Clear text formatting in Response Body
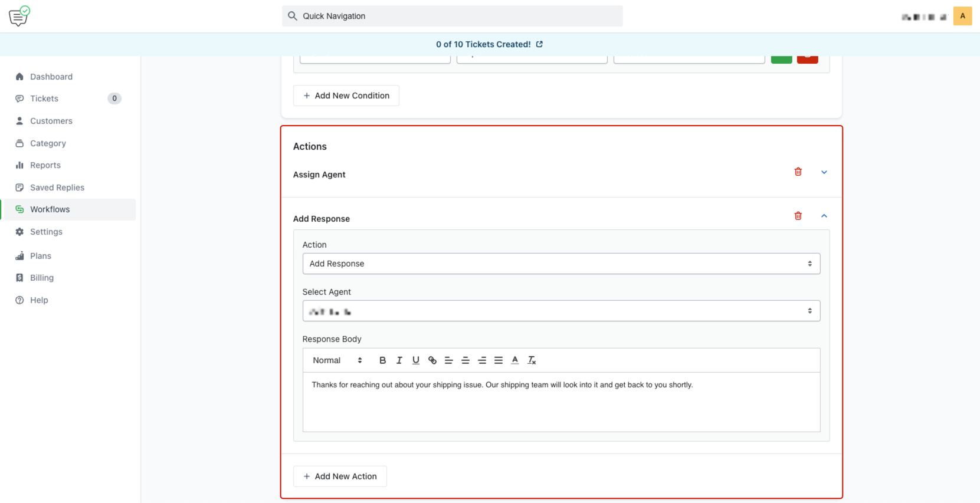 tap(532, 360)
